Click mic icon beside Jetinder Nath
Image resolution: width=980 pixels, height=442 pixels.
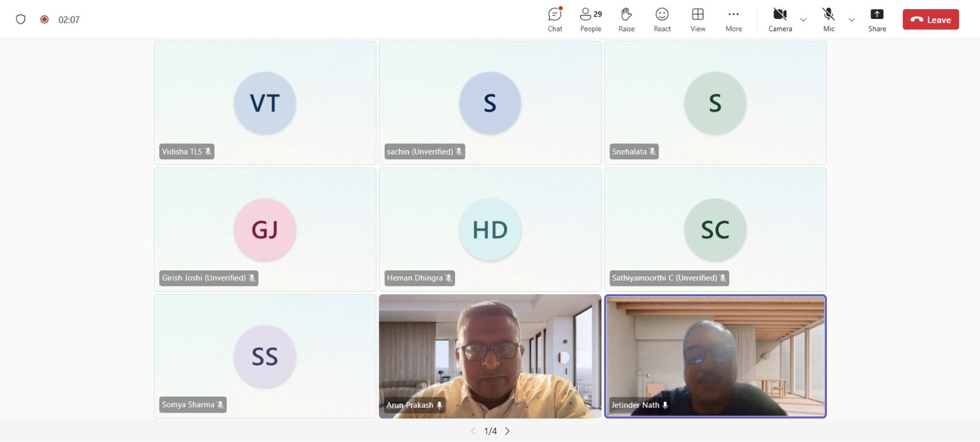(665, 405)
